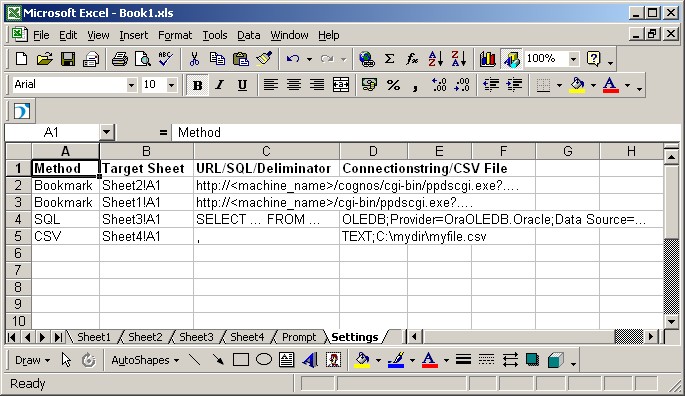Expand the Name Box dropdown arrow
The height and width of the screenshot is (396, 685).
click(x=107, y=132)
